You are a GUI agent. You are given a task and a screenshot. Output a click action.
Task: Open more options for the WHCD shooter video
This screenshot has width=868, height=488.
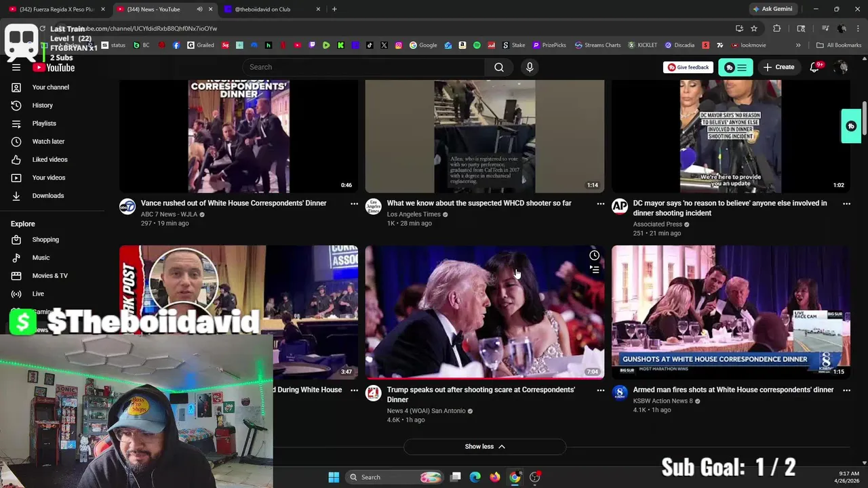600,203
